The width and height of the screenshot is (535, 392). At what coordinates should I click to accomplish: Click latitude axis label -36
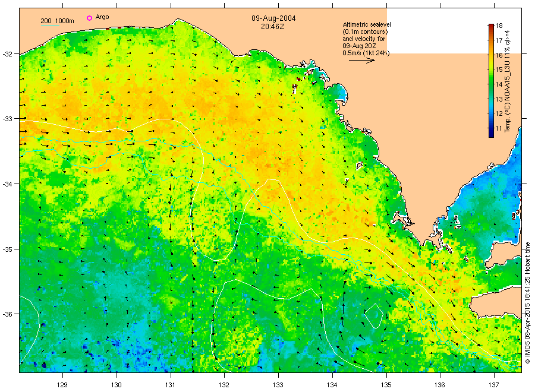click(x=8, y=314)
